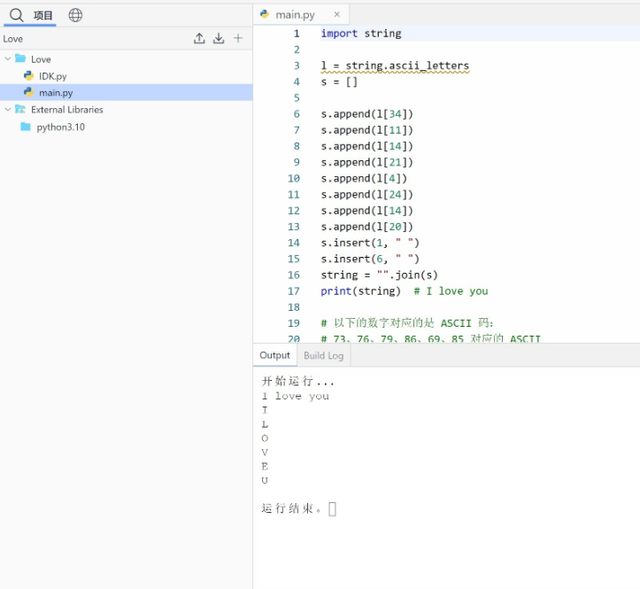Click the search magnifier icon
The image size is (640, 589).
click(x=16, y=15)
